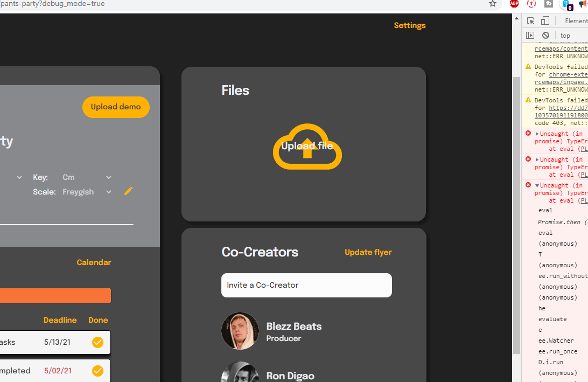The image size is (588, 382).
Task: Click the scrollbar up arrow
Action: click(516, 18)
